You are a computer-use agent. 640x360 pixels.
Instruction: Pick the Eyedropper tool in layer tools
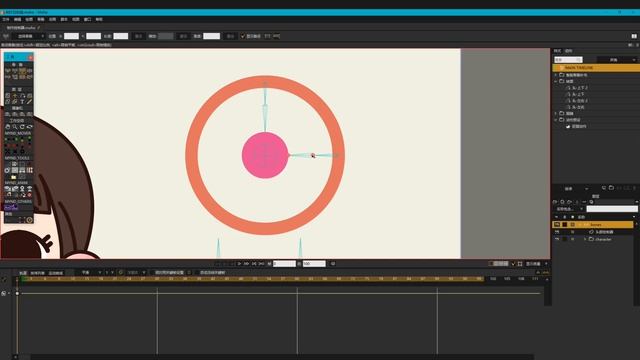click(x=29, y=102)
